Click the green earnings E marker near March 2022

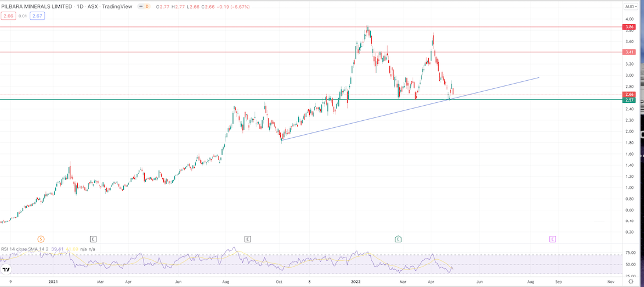[x=398, y=239]
